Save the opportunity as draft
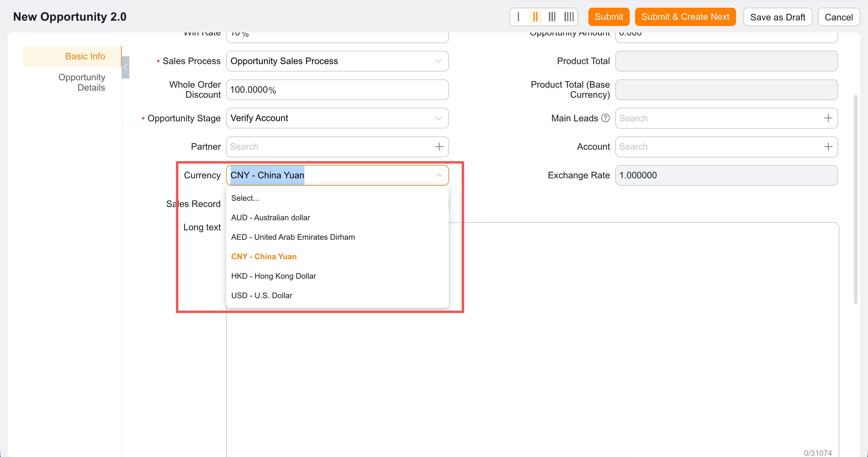This screenshot has height=457, width=868. pyautogui.click(x=777, y=17)
